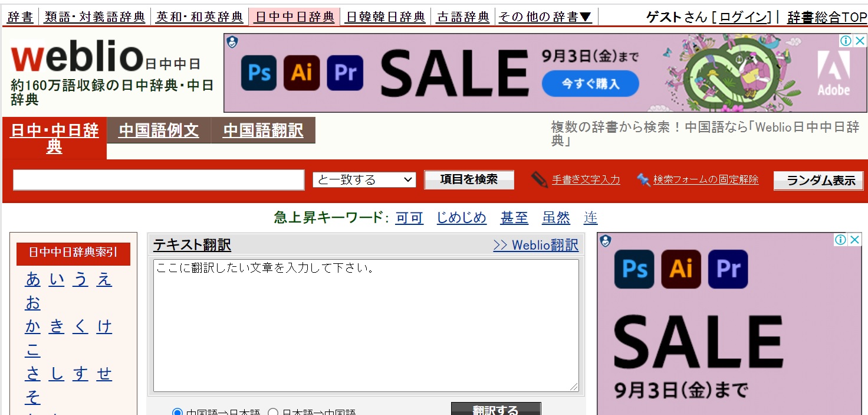
Task: Click Illustrator Ai icon in top banner
Action: (301, 73)
